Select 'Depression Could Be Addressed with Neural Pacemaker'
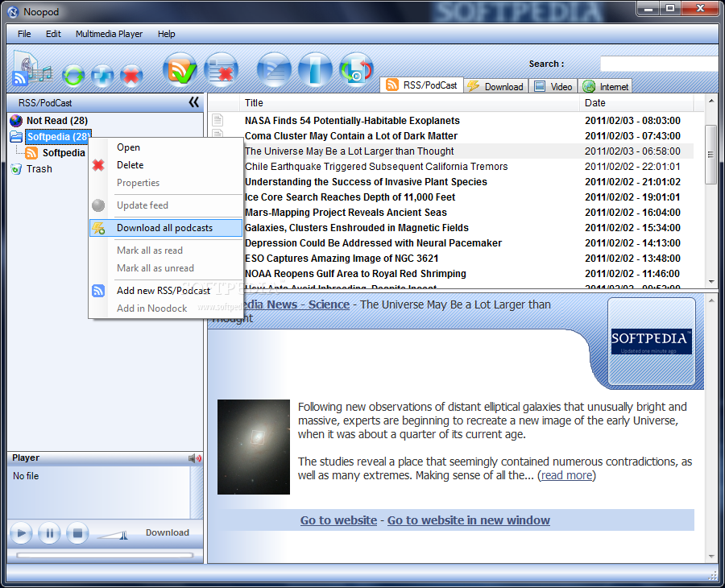Screen dimensions: 725x588 point(374,242)
